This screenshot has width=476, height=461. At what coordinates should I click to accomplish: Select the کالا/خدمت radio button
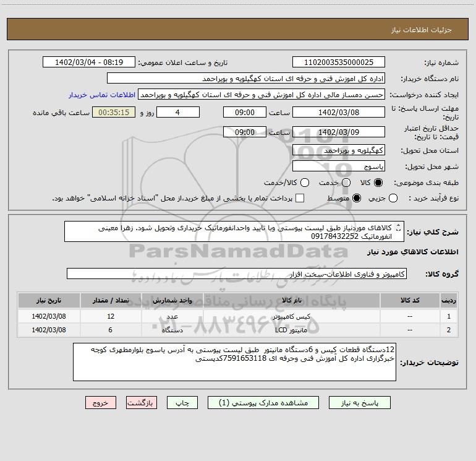[305, 183]
